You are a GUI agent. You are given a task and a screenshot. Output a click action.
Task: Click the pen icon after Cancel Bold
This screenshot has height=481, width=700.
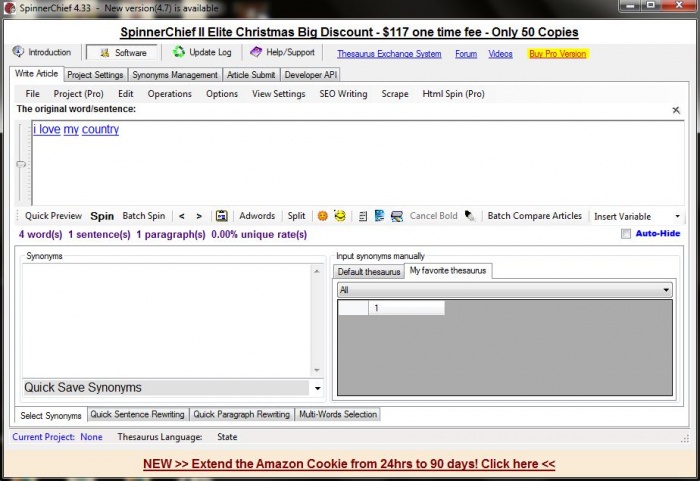(x=470, y=216)
